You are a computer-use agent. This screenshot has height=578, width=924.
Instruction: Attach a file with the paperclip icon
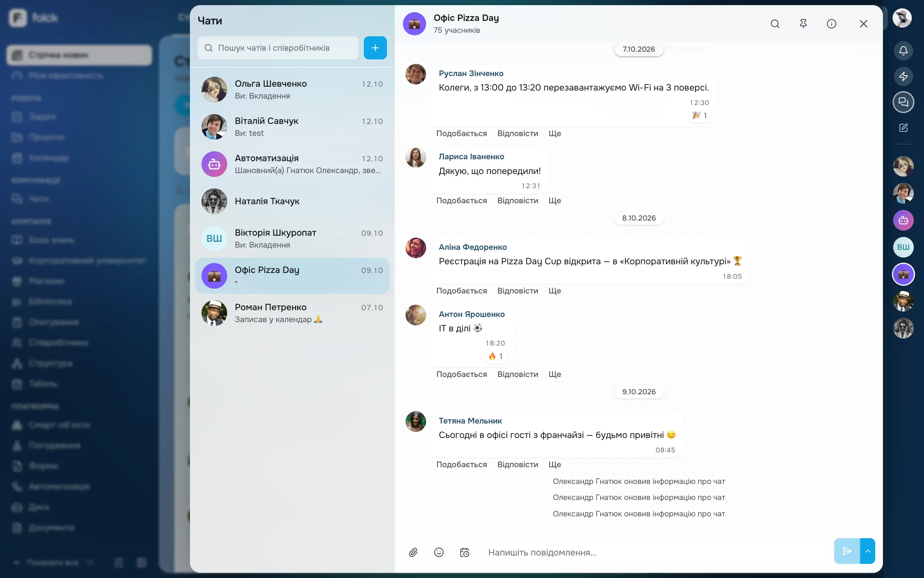[x=413, y=552]
